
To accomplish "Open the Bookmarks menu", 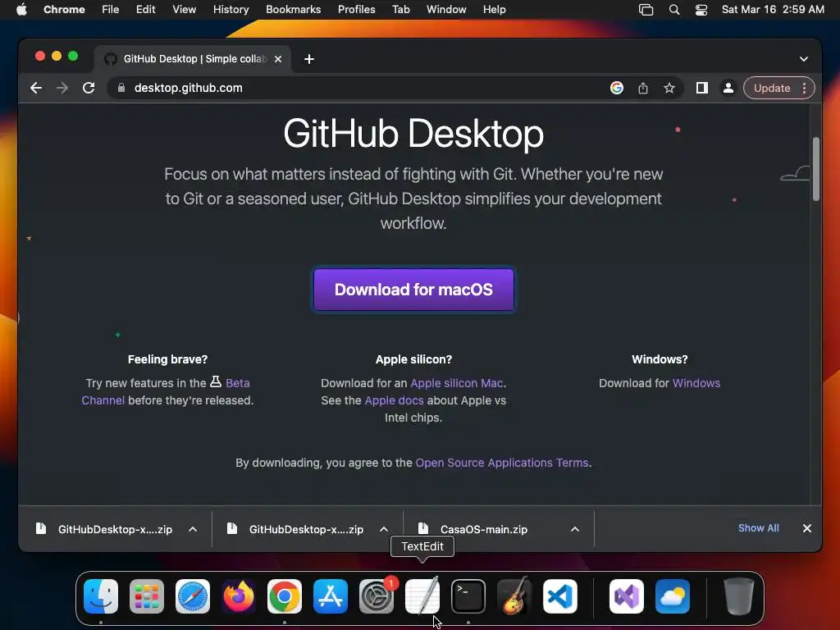I will coord(293,10).
